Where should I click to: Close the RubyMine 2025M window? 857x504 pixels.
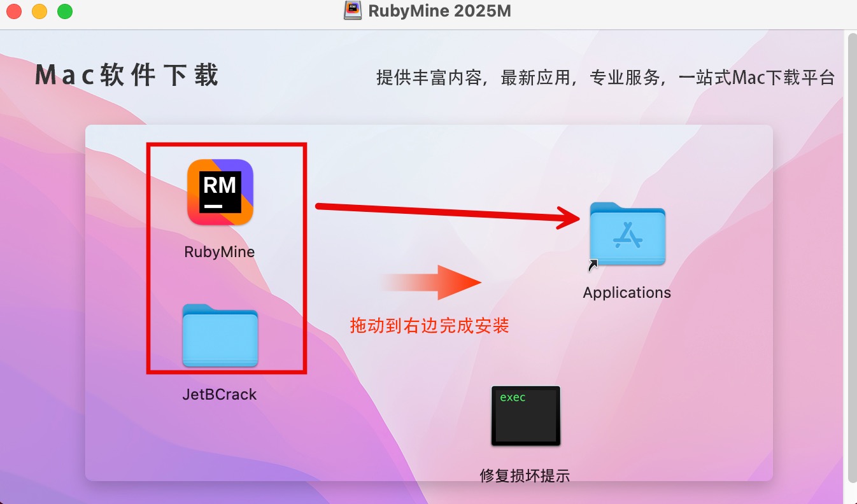[14, 11]
